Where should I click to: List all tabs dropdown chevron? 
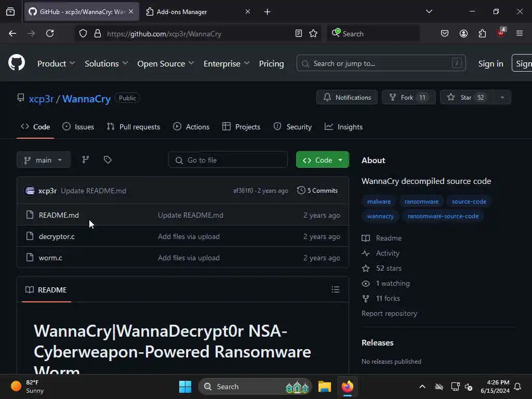click(429, 11)
